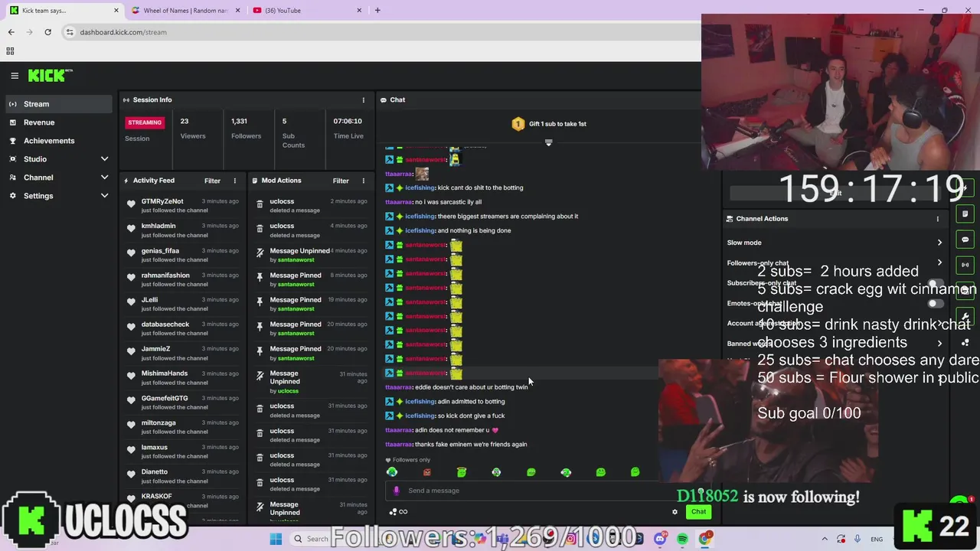The image size is (980, 551).
Task: Open Achievements in the sidebar
Action: [57, 141]
